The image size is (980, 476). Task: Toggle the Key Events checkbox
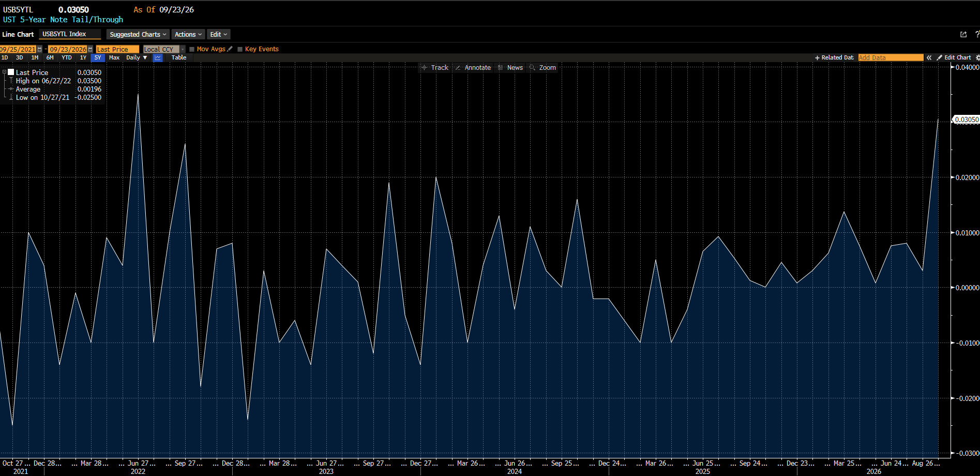240,49
